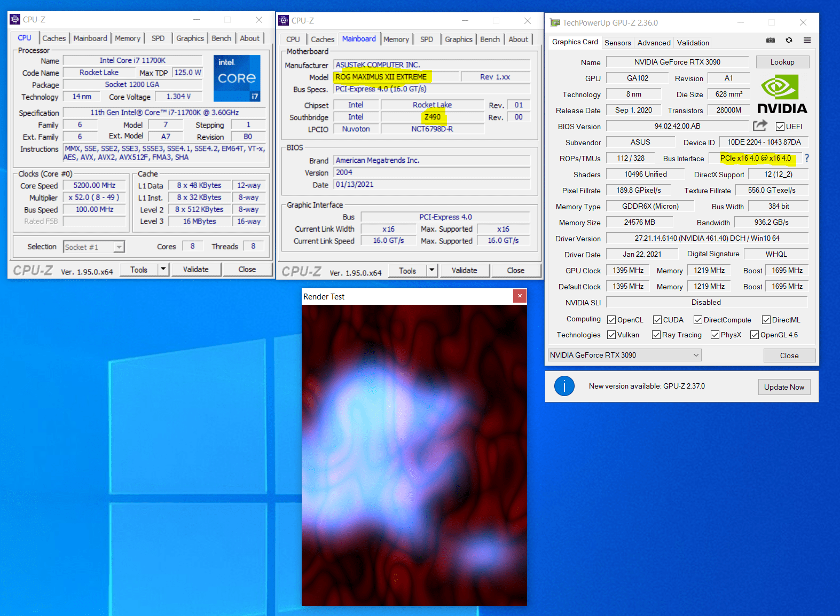Toggle the OpenCL checkbox
The image size is (840, 616).
click(611, 320)
